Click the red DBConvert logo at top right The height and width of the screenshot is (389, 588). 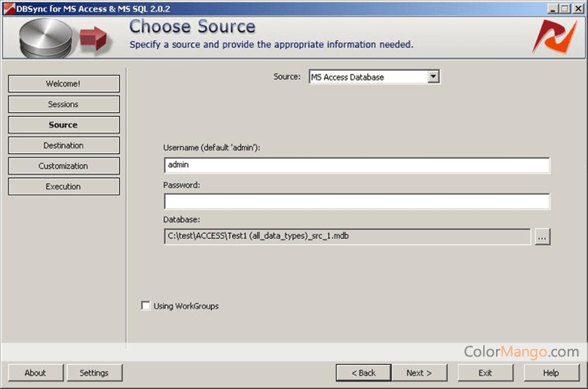pyautogui.click(x=555, y=37)
